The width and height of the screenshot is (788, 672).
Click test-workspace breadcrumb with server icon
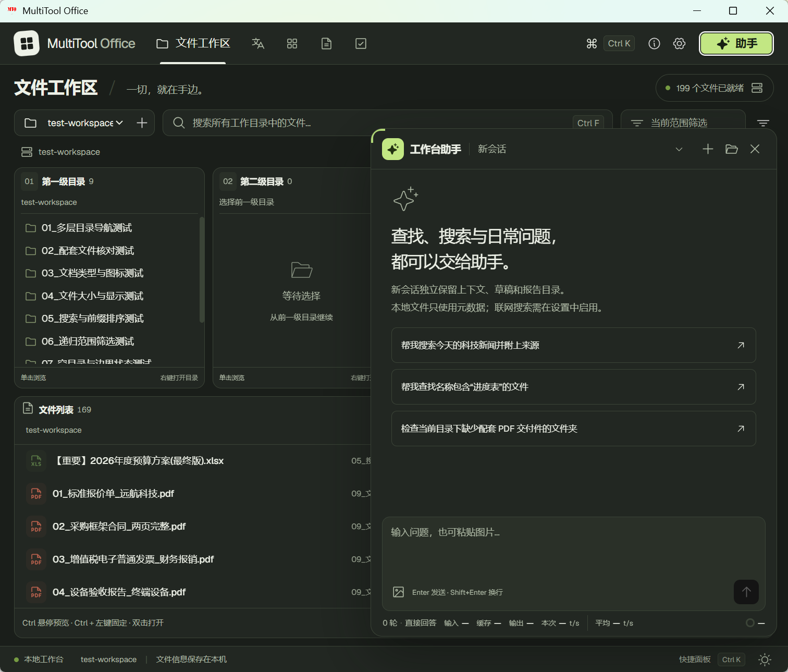(60, 152)
